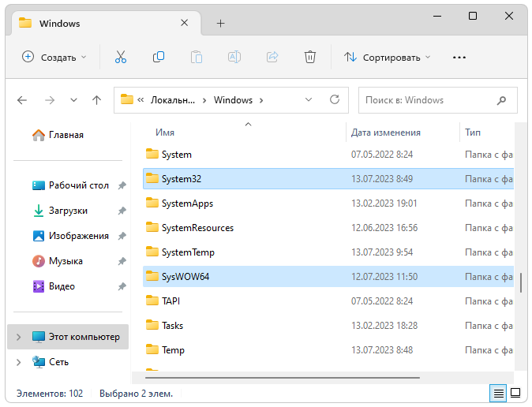The height and width of the screenshot is (407, 532).
Task: Switch to large icons view in status bar
Action: pyautogui.click(x=515, y=393)
